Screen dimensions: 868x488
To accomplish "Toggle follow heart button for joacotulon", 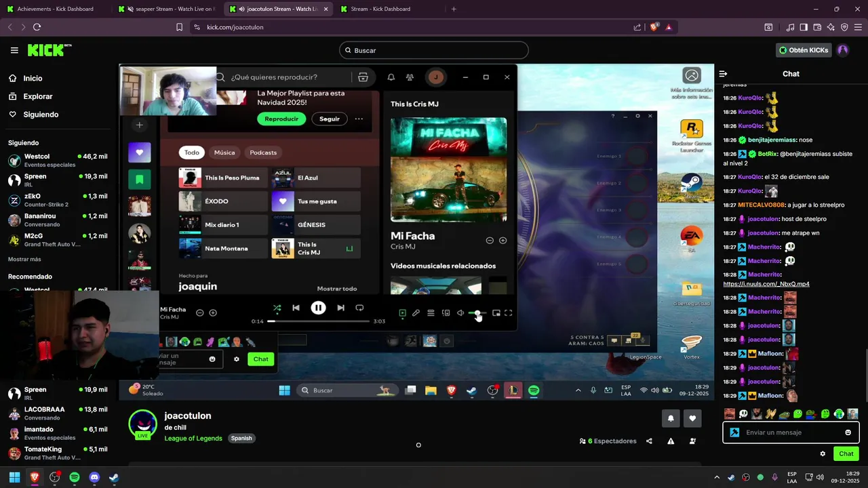I will point(692,419).
